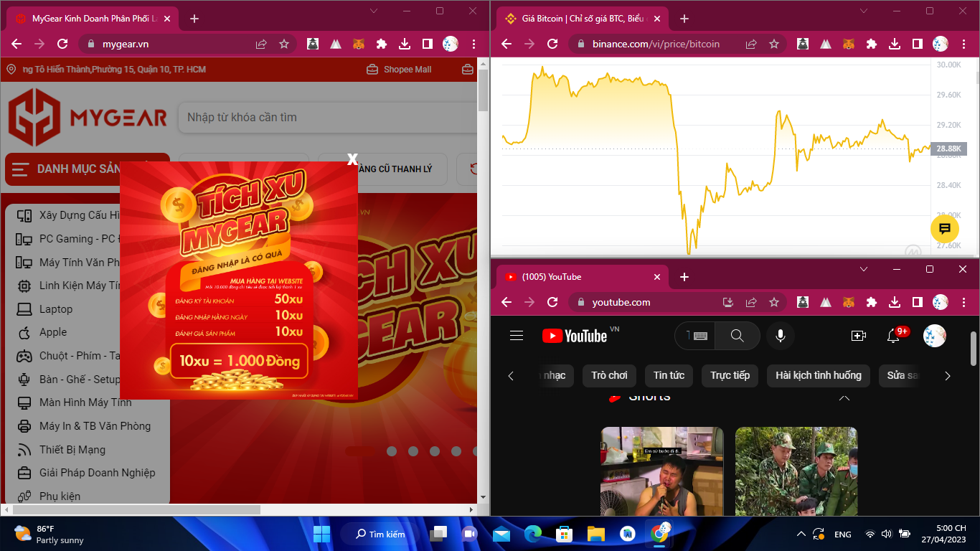This screenshot has height=551, width=980.
Task: Collapse the Shorts section chevron
Action: point(844,397)
